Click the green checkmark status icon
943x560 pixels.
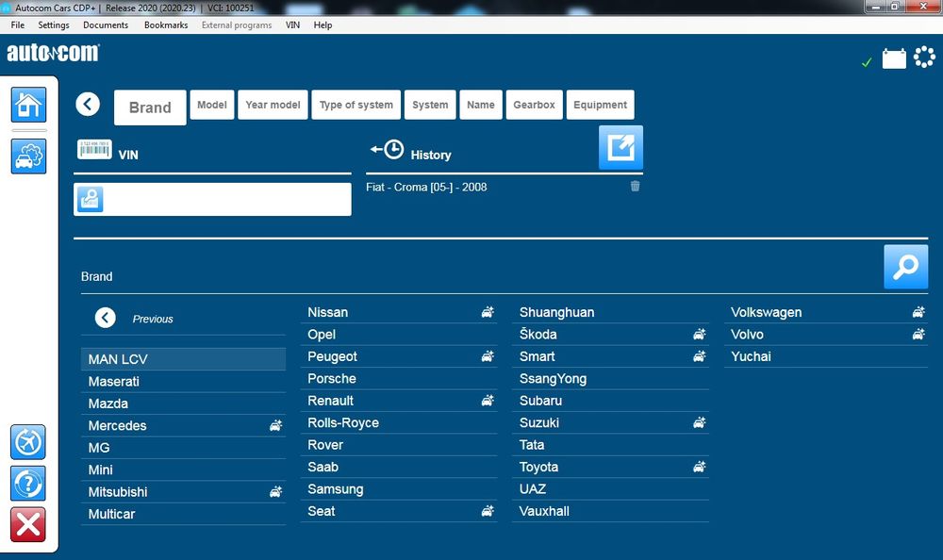pos(867,62)
